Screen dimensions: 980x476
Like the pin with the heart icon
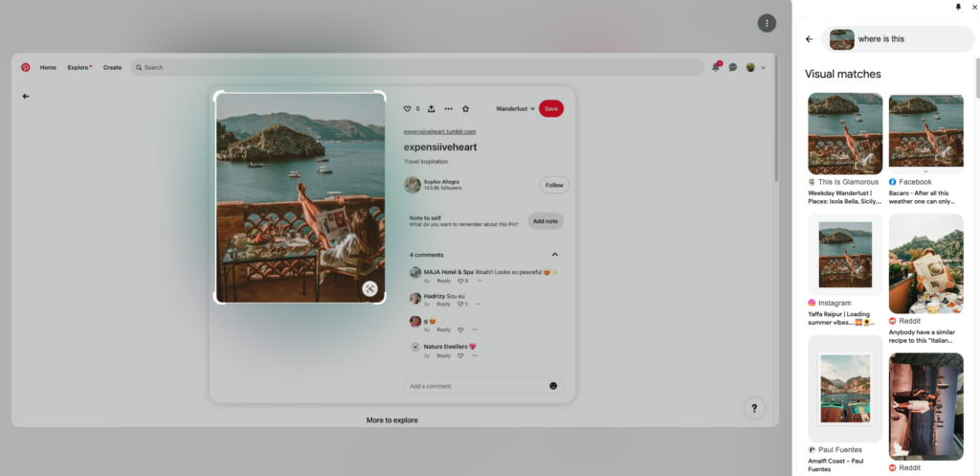408,109
